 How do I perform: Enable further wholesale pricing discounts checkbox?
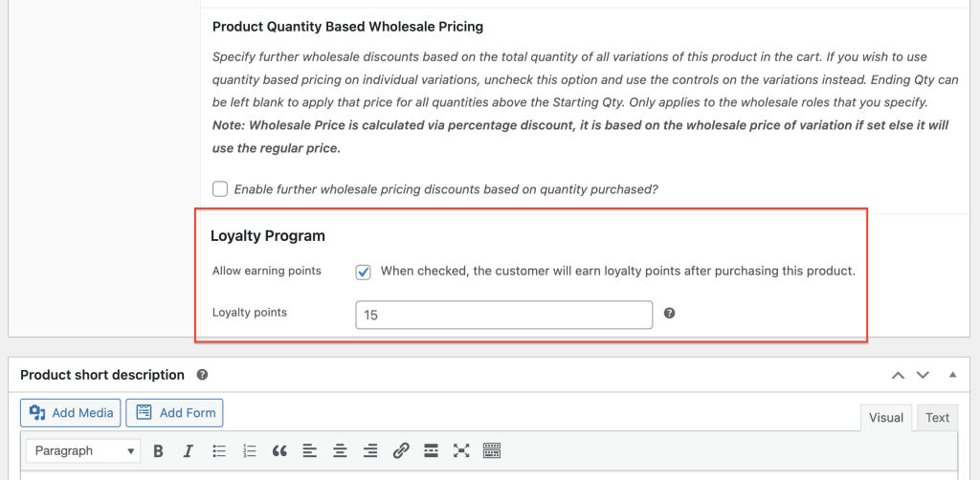[x=220, y=189]
